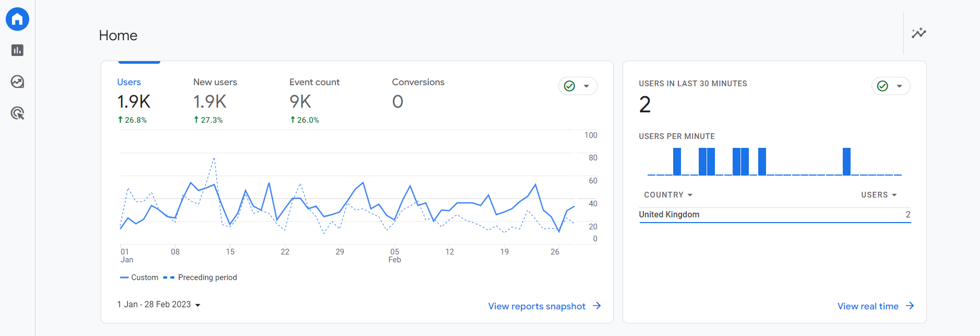Click View reports snapshot link
The width and height of the screenshot is (980, 336).
(536, 306)
